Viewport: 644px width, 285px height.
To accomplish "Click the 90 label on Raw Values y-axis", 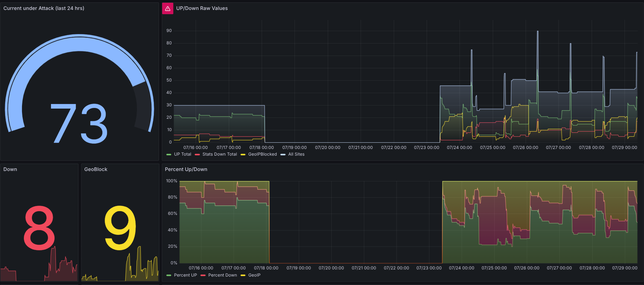I will 169,31.
